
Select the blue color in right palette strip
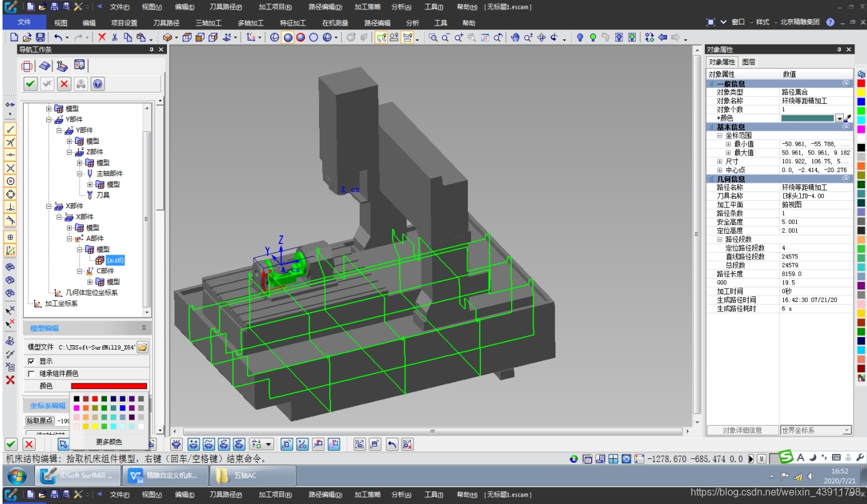coord(861,101)
